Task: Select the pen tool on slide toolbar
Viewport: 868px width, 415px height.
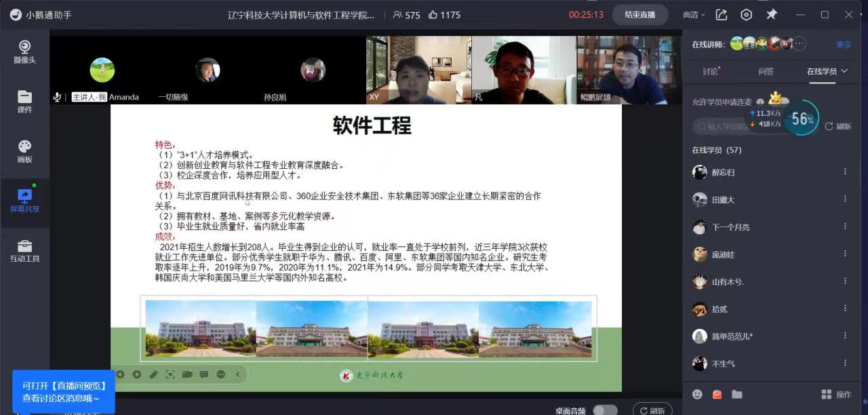Action: pos(154,374)
